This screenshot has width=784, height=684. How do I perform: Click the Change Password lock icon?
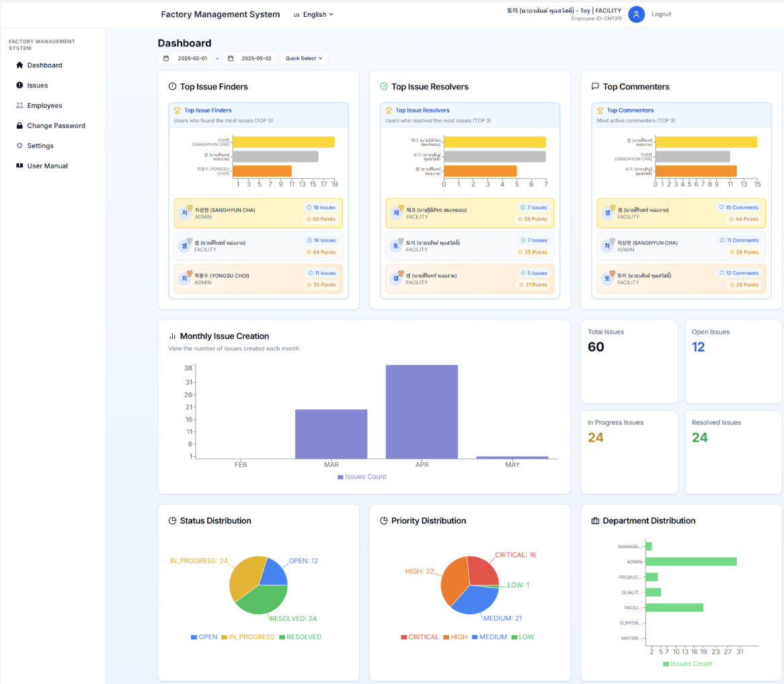pos(19,126)
